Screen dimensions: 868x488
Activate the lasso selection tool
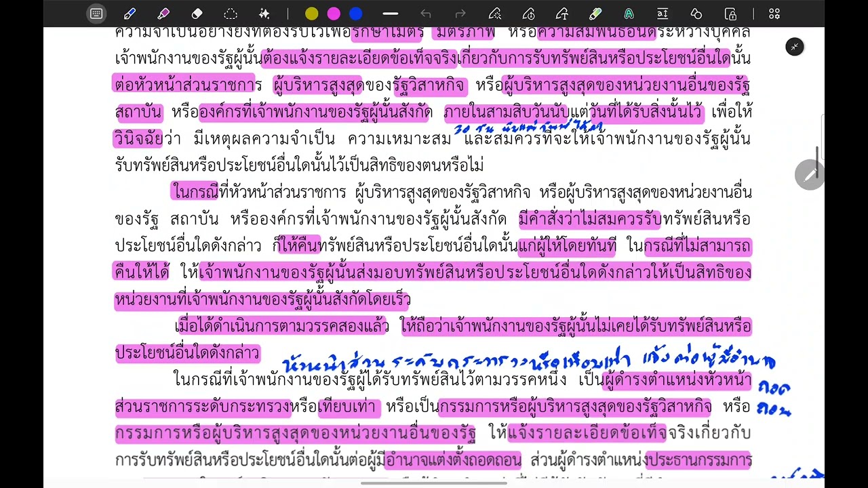231,14
